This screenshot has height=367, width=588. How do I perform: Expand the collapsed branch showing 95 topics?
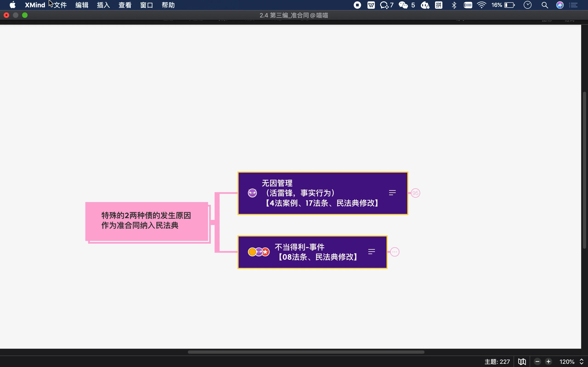point(415,193)
